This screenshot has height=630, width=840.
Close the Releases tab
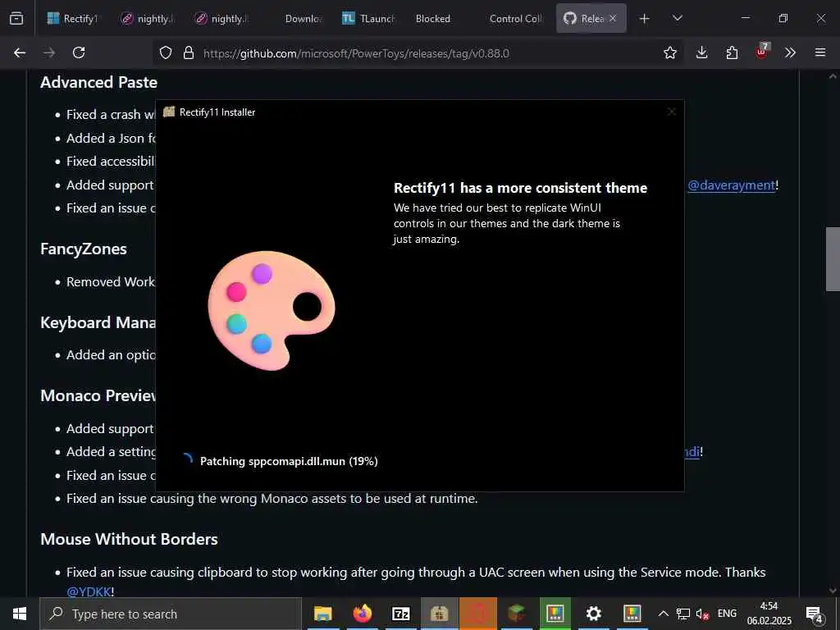pyautogui.click(x=613, y=18)
